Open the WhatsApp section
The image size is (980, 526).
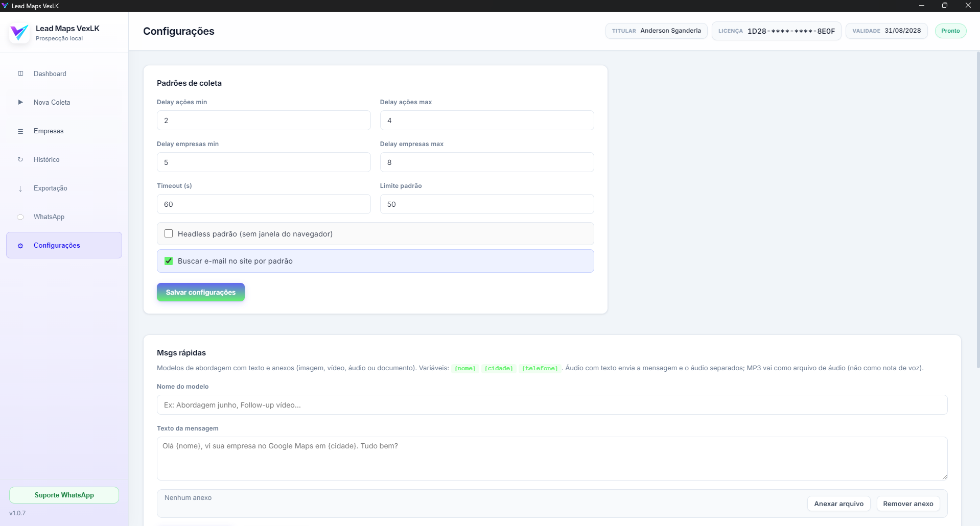tap(64, 217)
